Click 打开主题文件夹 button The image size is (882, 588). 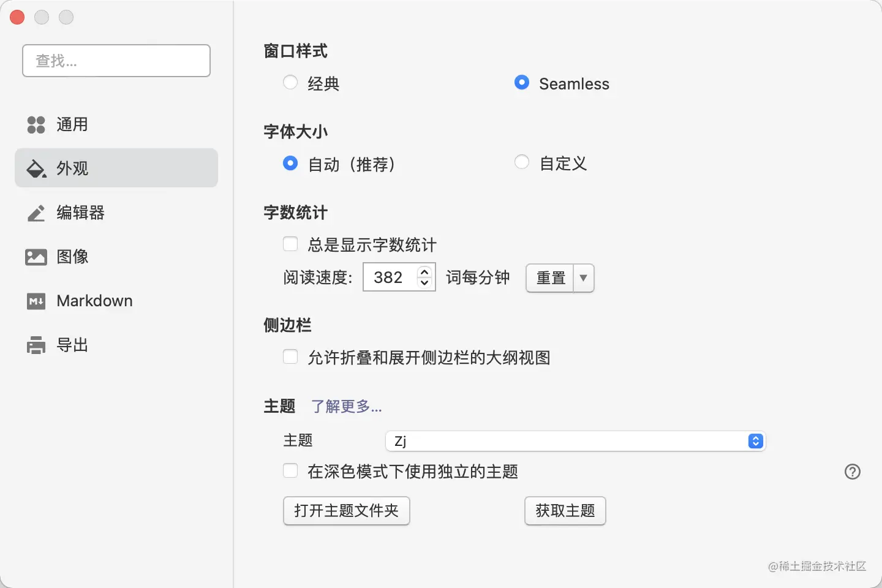click(347, 511)
